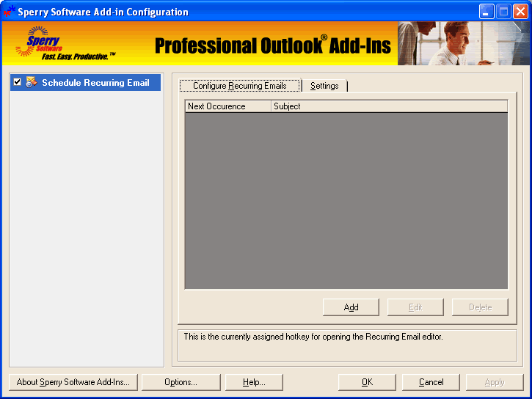Uncheck the Schedule Recurring Email checkbox

coord(18,82)
